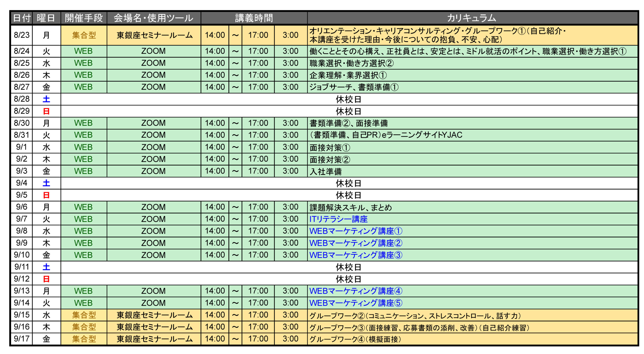This screenshot has width=644, height=354.
Task: Click 面接対策② in the 9/2 row
Action: 330,159
